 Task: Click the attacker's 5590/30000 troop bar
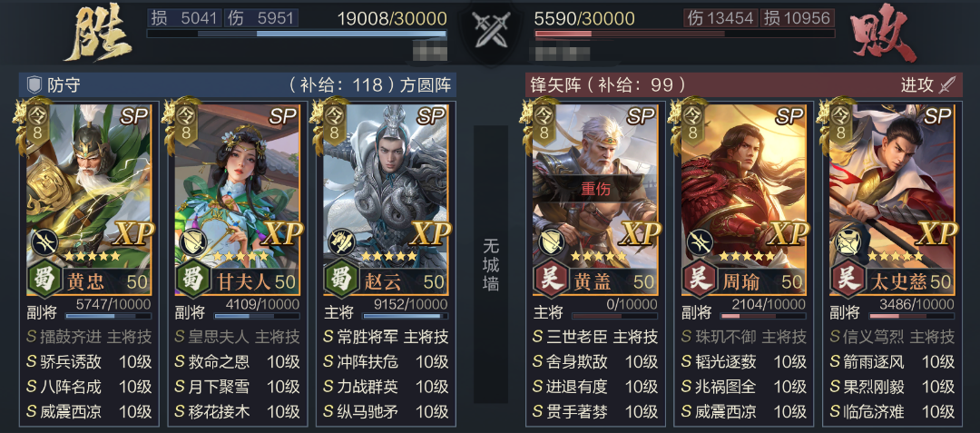pyautogui.click(x=683, y=33)
